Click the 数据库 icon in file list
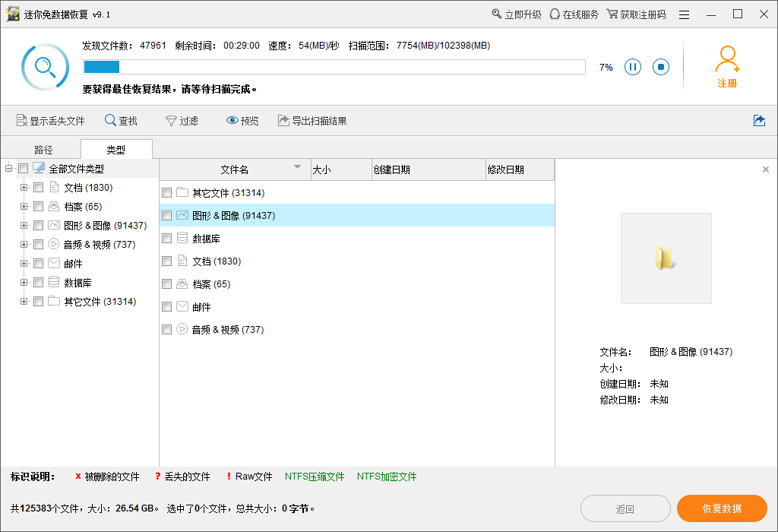The height and width of the screenshot is (532, 778). (x=182, y=238)
